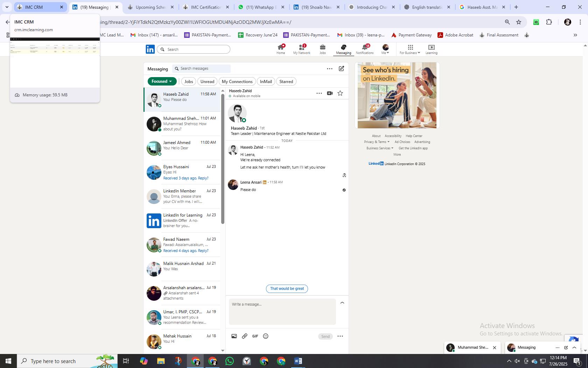The height and width of the screenshot is (368, 588).
Task: Filter messages by Jobs
Action: [x=189, y=81]
